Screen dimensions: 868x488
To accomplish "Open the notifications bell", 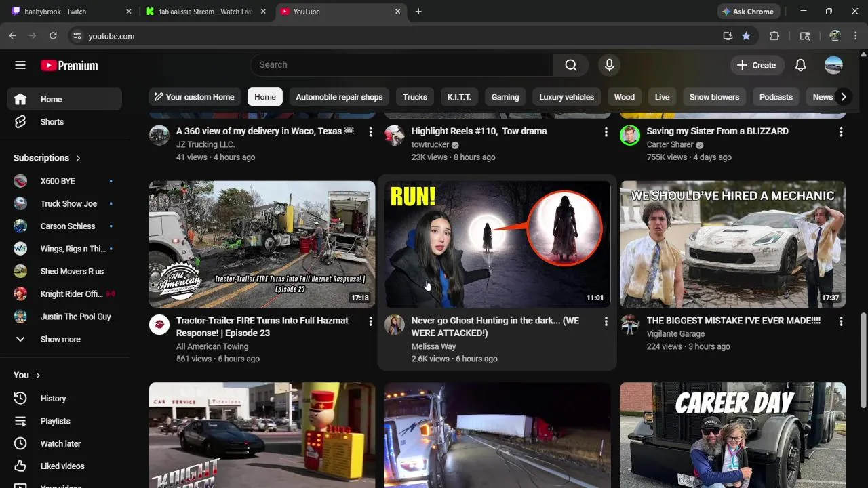I will [x=800, y=65].
